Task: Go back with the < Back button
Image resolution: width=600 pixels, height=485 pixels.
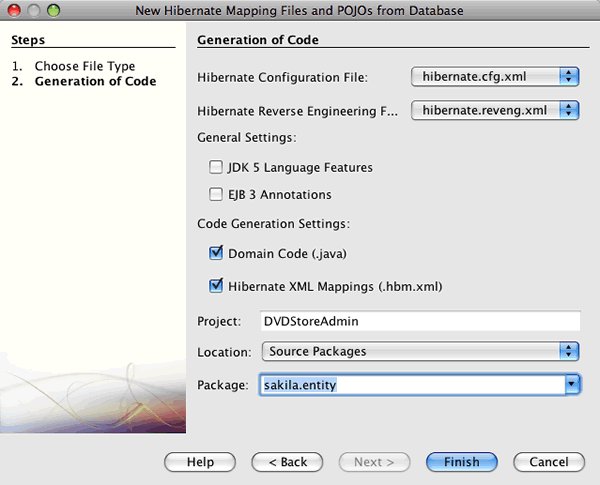Action: (287, 462)
